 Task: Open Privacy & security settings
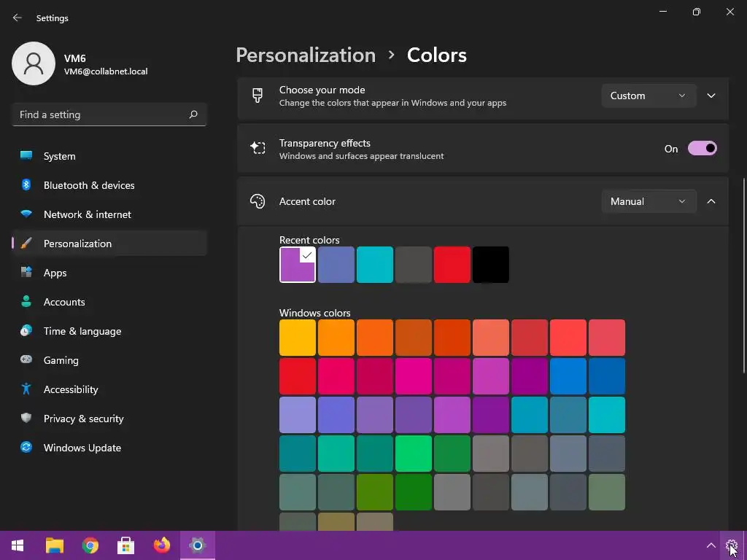pos(109,419)
